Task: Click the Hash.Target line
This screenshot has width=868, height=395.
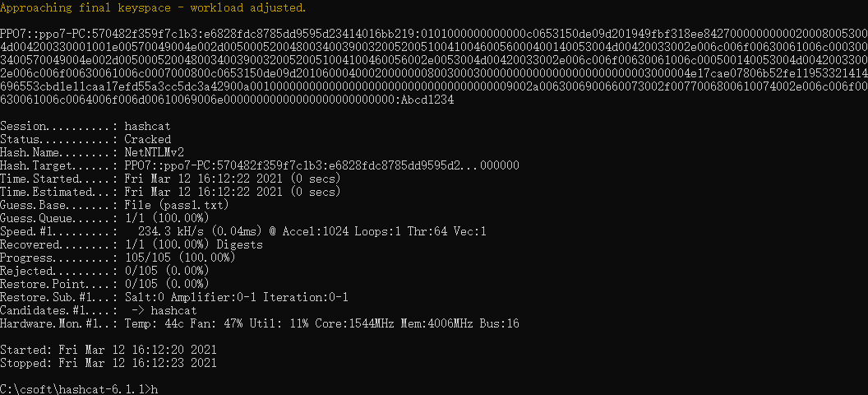Action: click(x=260, y=165)
